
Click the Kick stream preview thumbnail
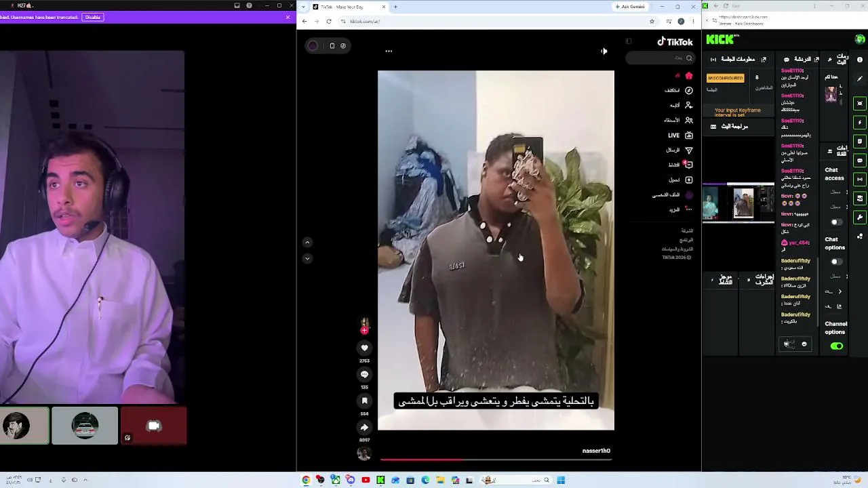pyautogui.click(x=738, y=203)
